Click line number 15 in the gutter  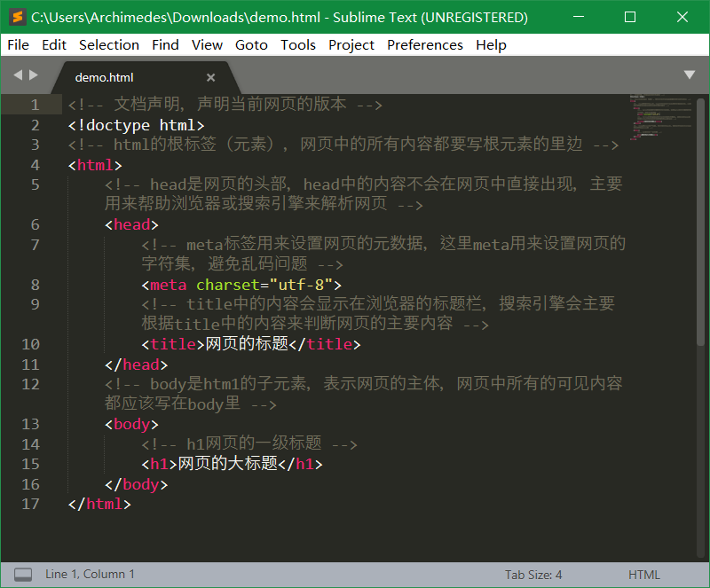[x=30, y=464]
